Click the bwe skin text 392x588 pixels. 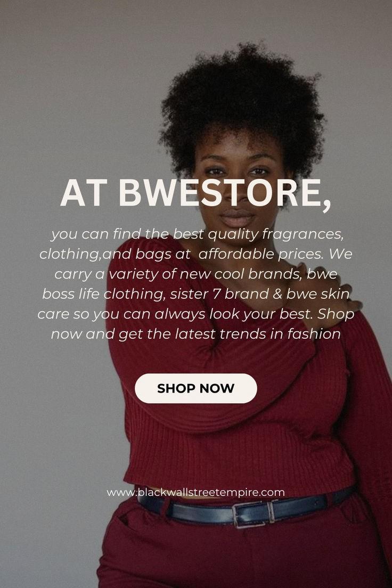pyautogui.click(x=318, y=293)
